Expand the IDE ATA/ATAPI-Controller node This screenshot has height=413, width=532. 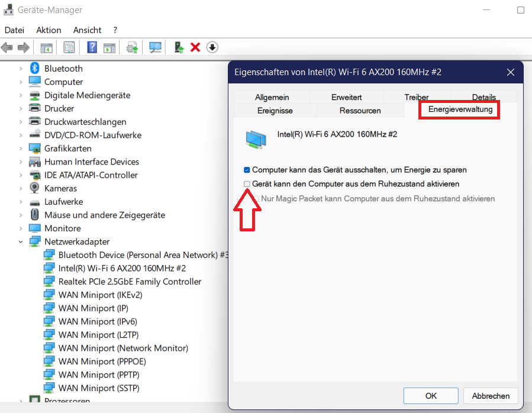[21, 175]
